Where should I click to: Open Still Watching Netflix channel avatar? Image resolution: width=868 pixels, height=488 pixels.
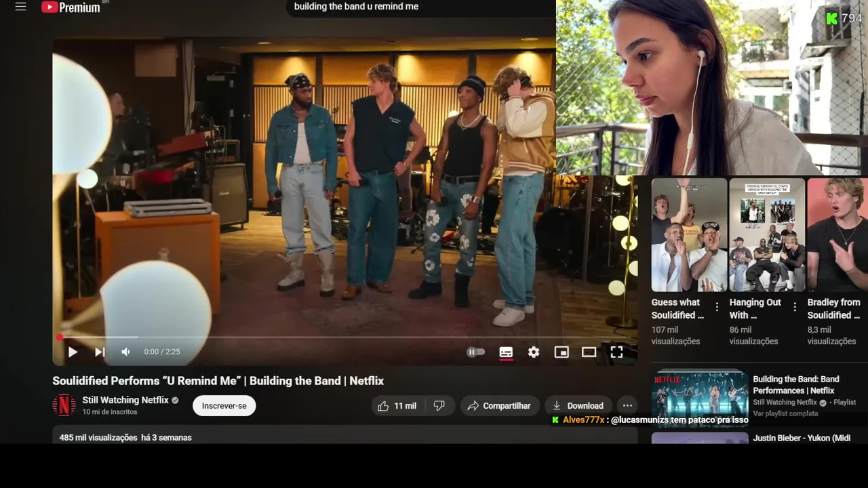(x=64, y=405)
